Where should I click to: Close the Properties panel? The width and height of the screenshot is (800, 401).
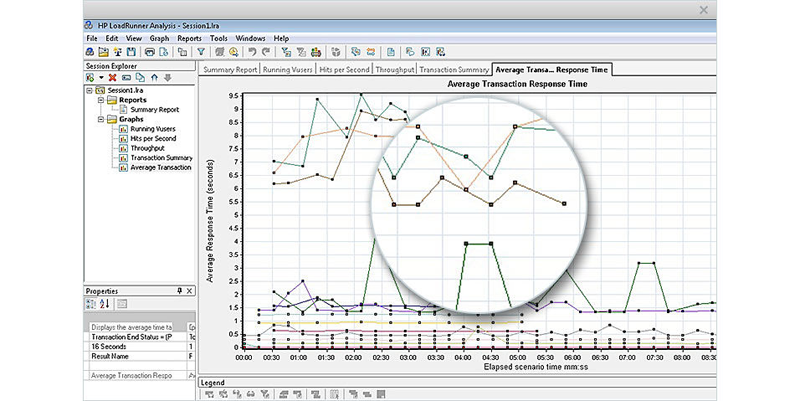[x=190, y=290]
